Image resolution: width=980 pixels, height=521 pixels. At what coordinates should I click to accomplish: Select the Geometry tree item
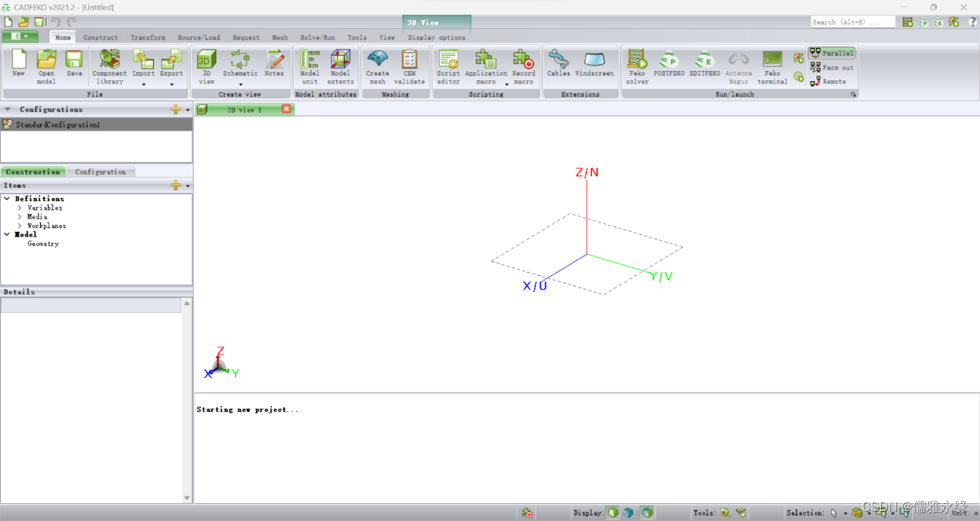[x=43, y=243]
